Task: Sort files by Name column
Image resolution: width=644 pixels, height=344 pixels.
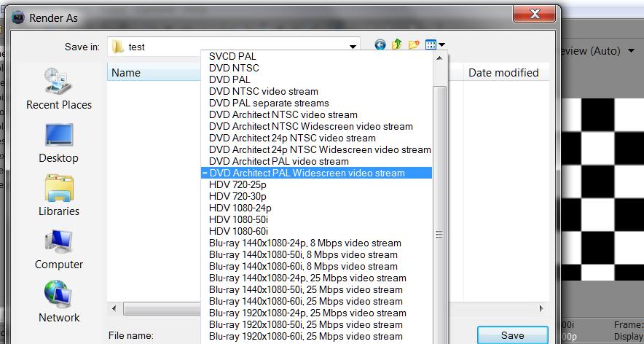Action: [x=154, y=73]
